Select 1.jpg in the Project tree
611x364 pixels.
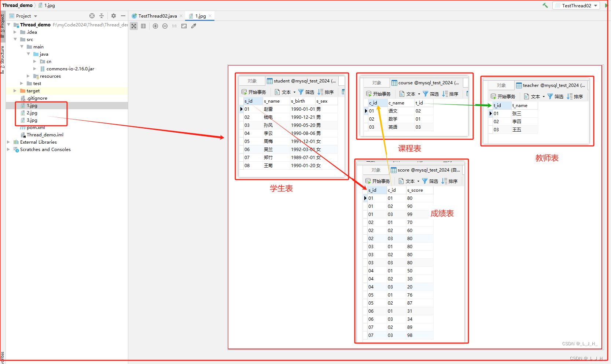click(x=32, y=105)
